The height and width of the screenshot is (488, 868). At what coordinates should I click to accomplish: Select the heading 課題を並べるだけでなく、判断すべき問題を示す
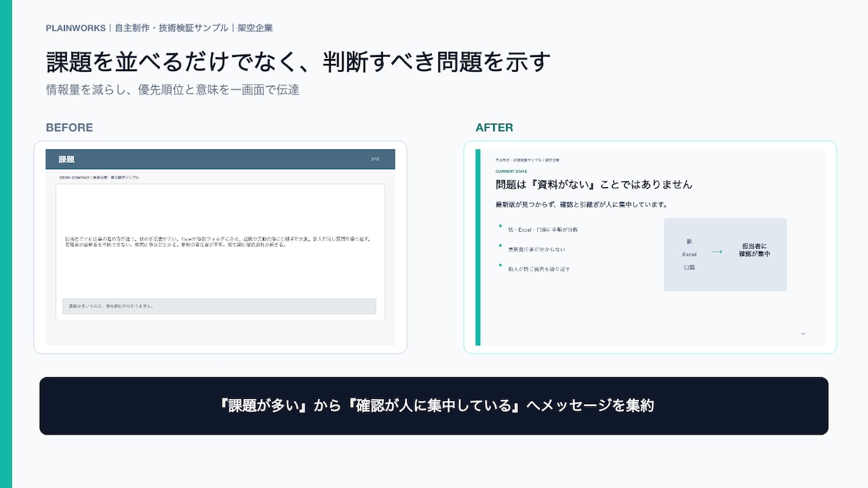click(299, 63)
